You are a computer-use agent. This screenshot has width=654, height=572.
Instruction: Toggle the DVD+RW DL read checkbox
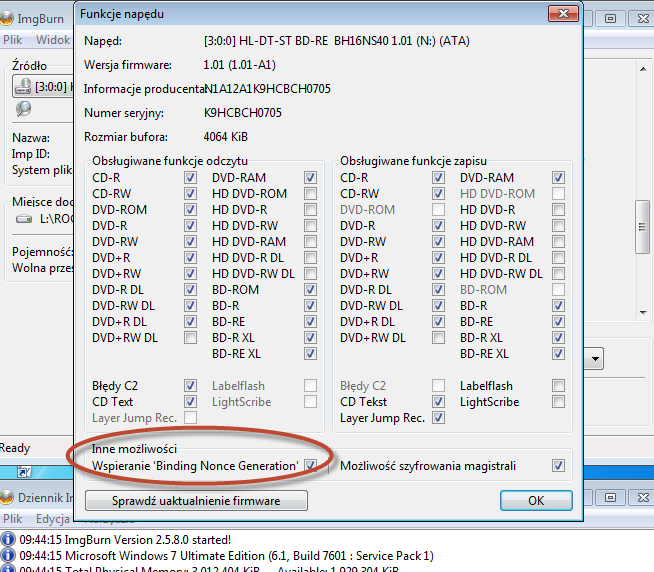pos(190,338)
